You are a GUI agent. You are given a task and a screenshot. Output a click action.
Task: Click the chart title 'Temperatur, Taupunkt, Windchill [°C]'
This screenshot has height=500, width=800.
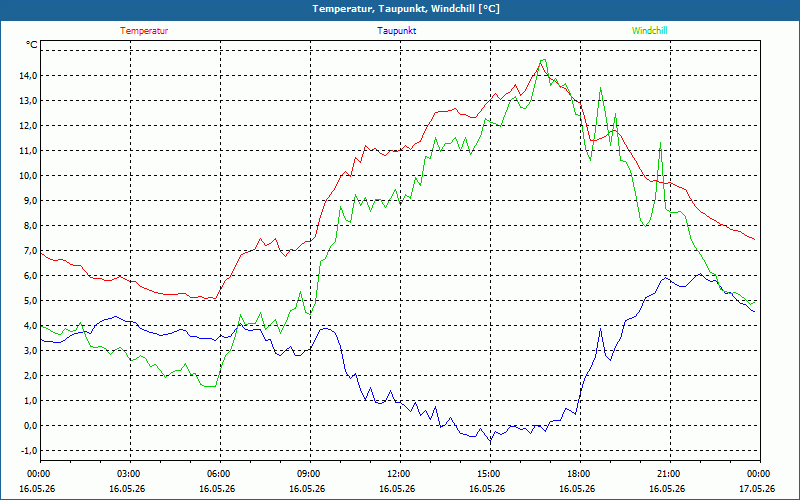coord(406,9)
